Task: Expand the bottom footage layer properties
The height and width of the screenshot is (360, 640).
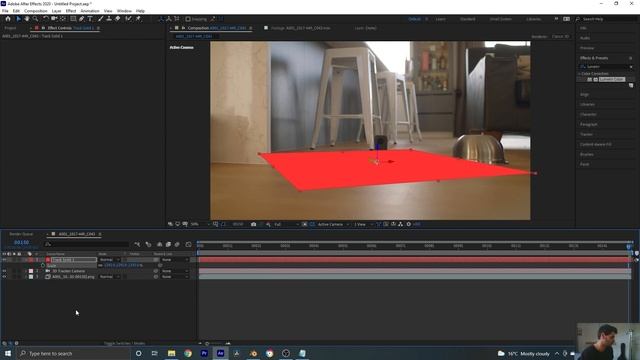Action: 26,277
